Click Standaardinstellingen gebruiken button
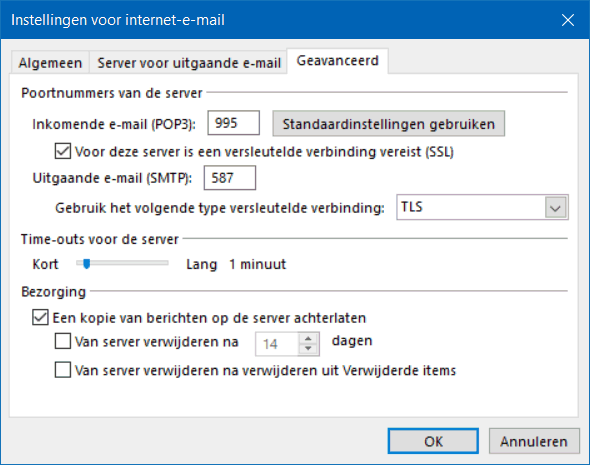590x465 pixels. pos(389,123)
